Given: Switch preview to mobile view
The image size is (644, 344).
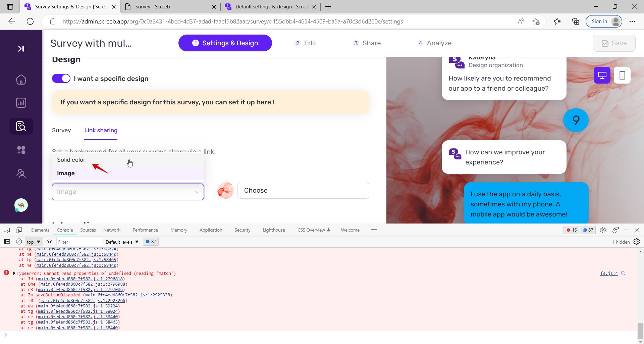Looking at the screenshot, I should click(x=622, y=75).
